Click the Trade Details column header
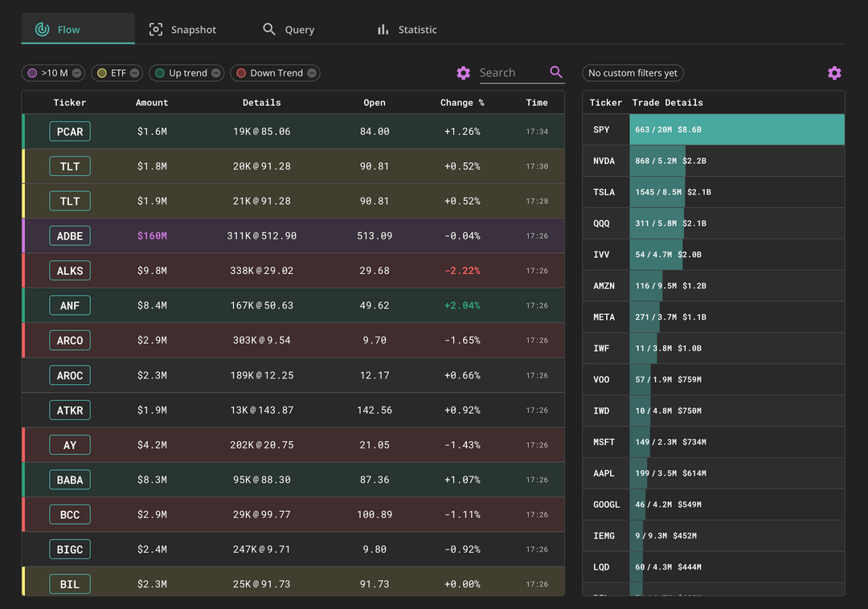This screenshot has height=609, width=868. [668, 102]
